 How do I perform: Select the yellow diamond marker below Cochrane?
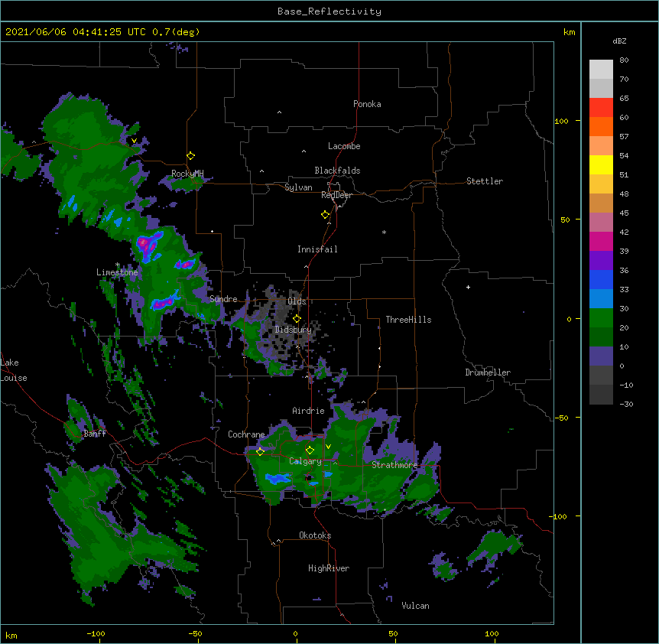tap(260, 452)
